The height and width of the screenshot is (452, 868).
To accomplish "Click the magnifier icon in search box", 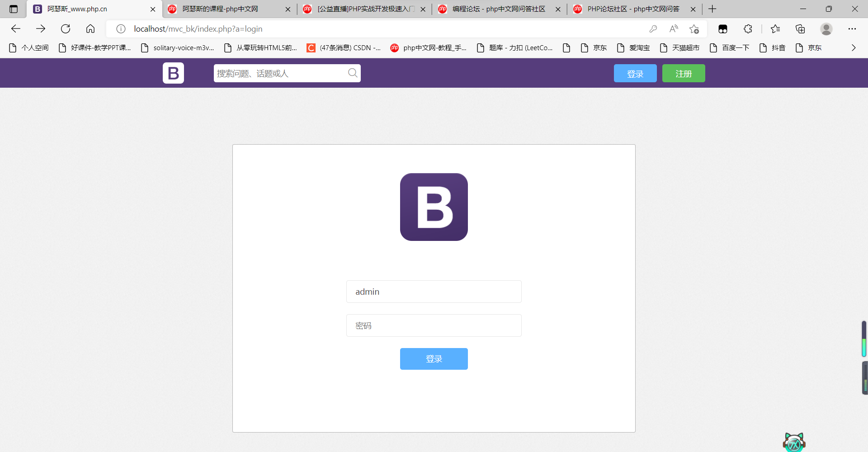I will click(353, 73).
